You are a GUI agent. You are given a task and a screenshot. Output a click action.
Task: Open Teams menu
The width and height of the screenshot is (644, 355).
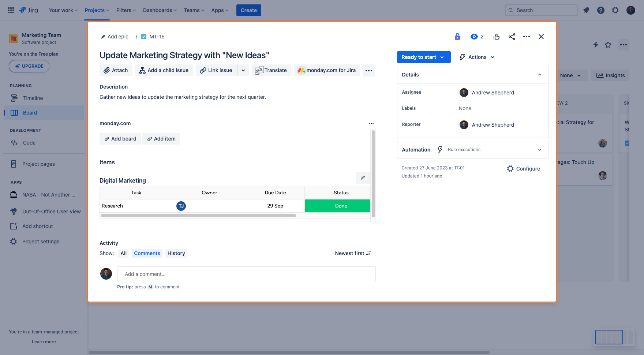[194, 10]
